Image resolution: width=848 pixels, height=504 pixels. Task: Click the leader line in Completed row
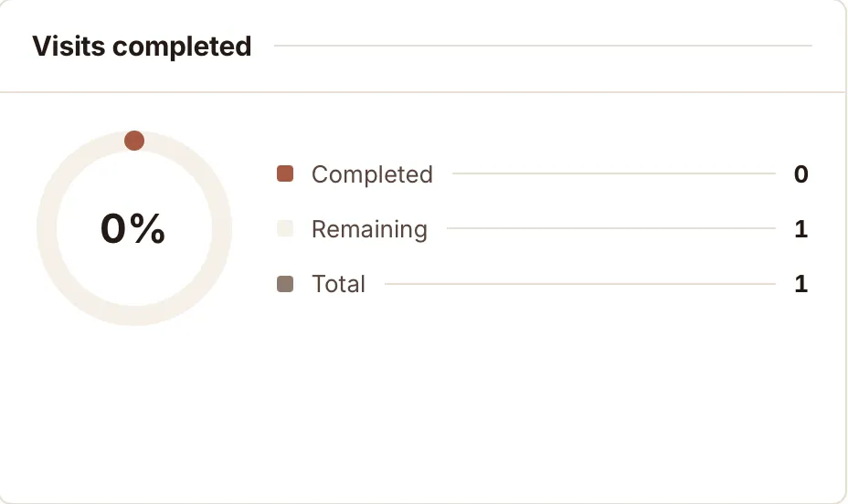coord(614,173)
